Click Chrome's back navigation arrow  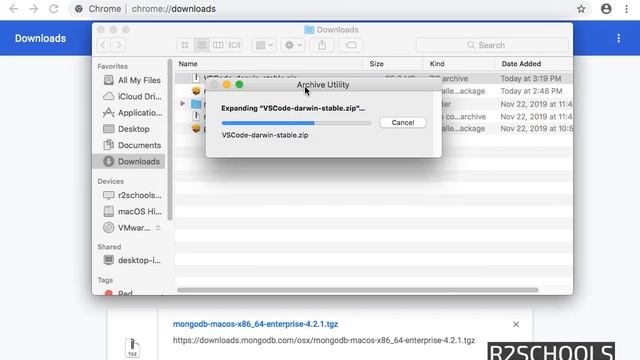click(13, 9)
